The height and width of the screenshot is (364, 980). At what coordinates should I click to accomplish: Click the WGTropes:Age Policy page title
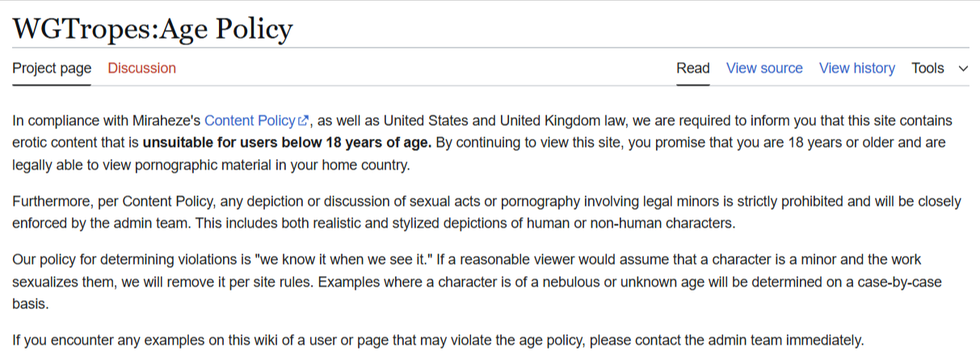pyautogui.click(x=152, y=29)
